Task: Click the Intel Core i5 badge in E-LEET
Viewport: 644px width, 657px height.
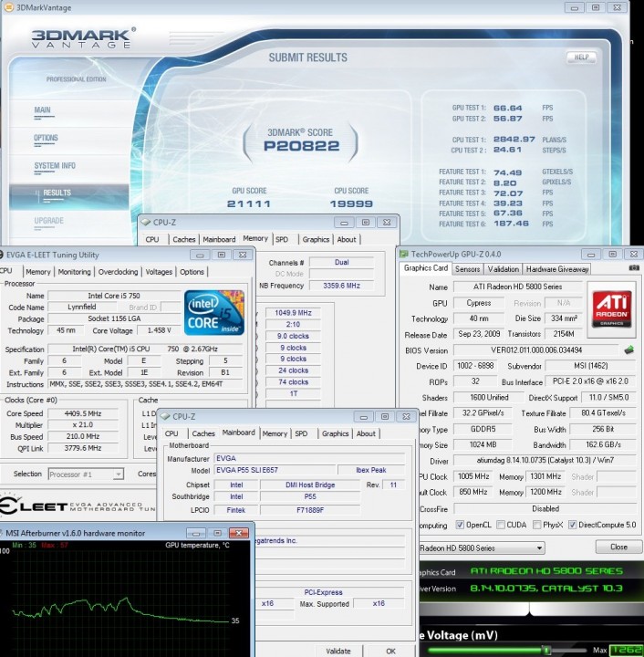Action: click(214, 313)
